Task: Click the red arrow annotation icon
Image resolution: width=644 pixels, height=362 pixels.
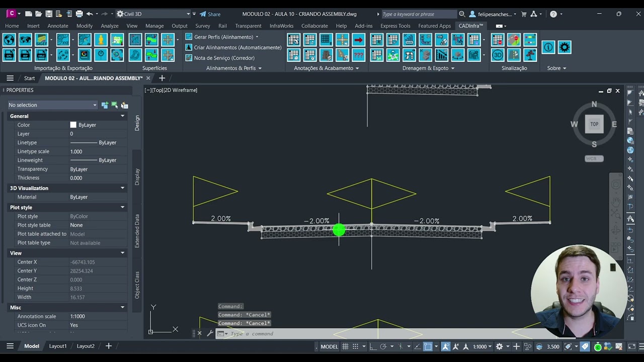Action: (x=358, y=39)
